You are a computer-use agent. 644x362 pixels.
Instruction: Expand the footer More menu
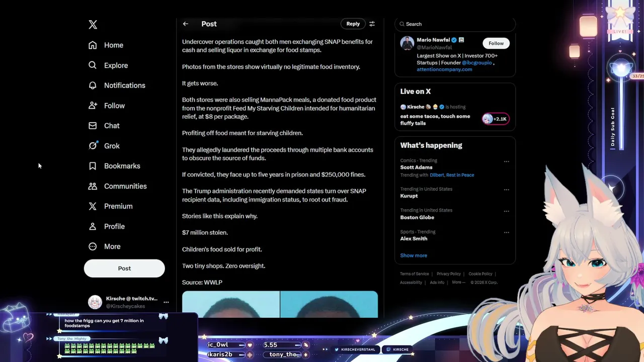pos(458,283)
